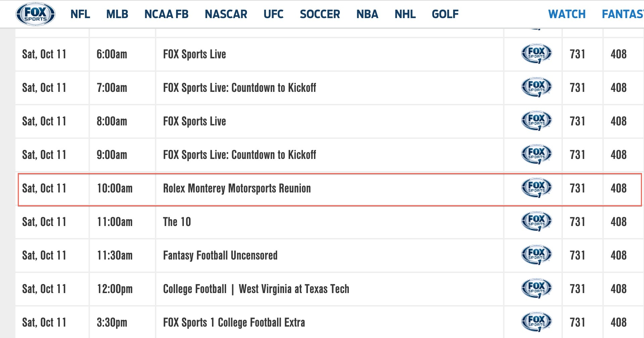Screen dimensions: 644x338
Task: Select UFC in the top navigation
Action: (x=273, y=14)
